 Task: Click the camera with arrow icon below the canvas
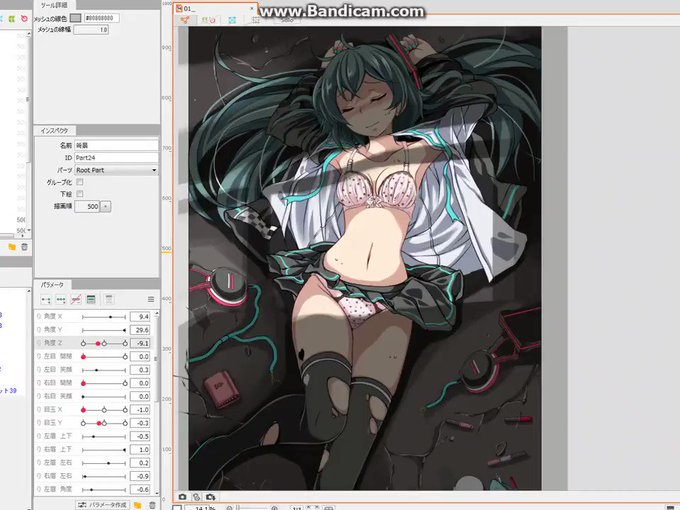(x=211, y=497)
